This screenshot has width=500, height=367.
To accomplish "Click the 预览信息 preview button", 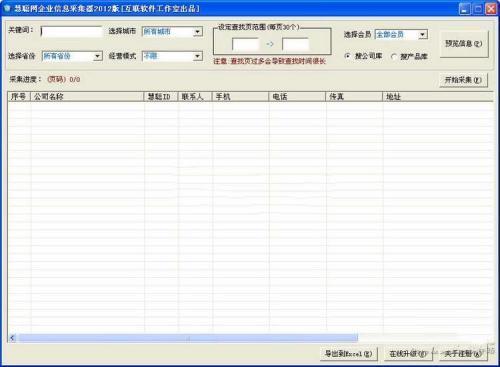I will pos(464,44).
